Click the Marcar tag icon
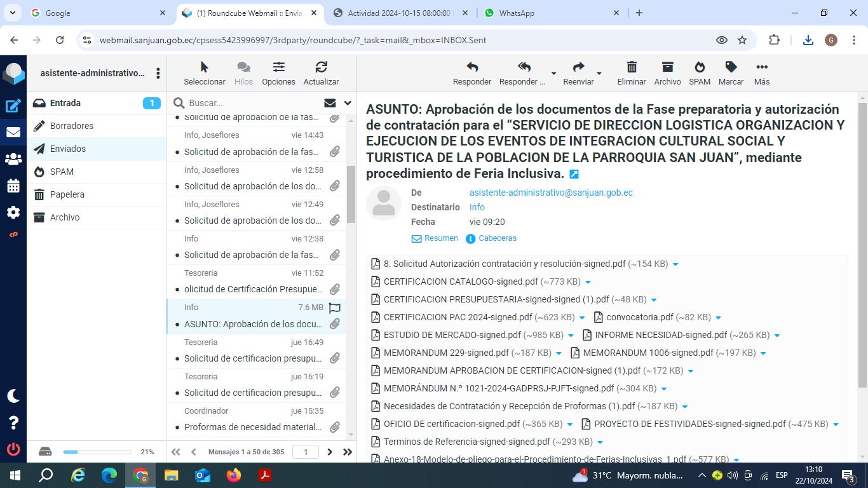This screenshot has width=868, height=488. pos(731,67)
